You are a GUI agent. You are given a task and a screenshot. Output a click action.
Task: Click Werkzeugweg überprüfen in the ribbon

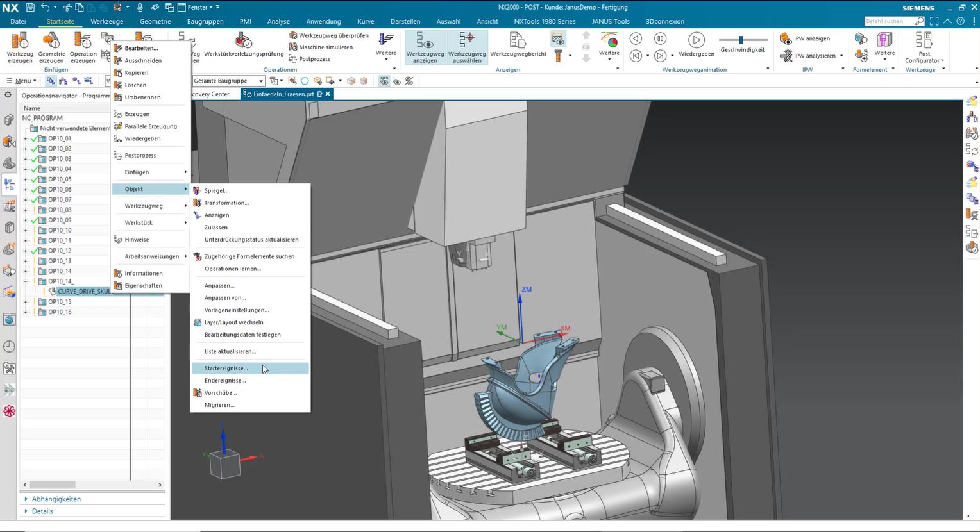[x=328, y=35]
